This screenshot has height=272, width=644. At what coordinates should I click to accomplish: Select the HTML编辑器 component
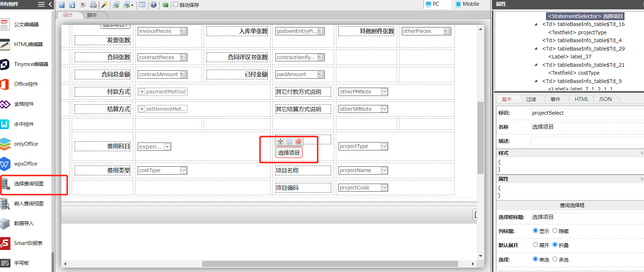(26, 44)
